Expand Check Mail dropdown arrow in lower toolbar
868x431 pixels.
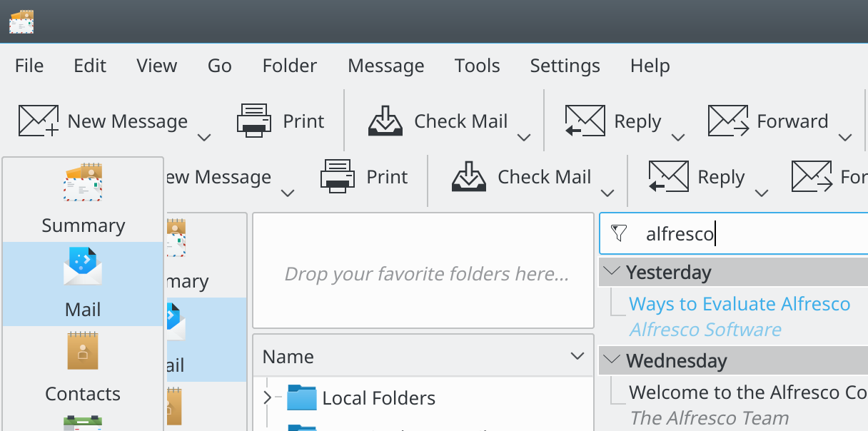point(607,193)
